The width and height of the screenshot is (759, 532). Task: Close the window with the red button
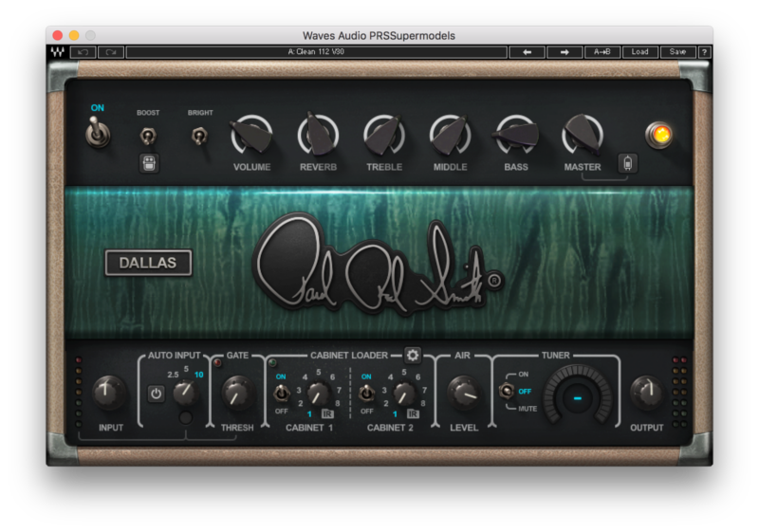tap(58, 35)
